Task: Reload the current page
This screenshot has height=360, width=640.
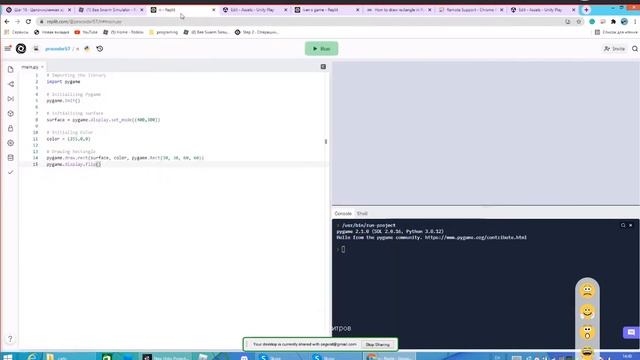Action: pos(28,22)
